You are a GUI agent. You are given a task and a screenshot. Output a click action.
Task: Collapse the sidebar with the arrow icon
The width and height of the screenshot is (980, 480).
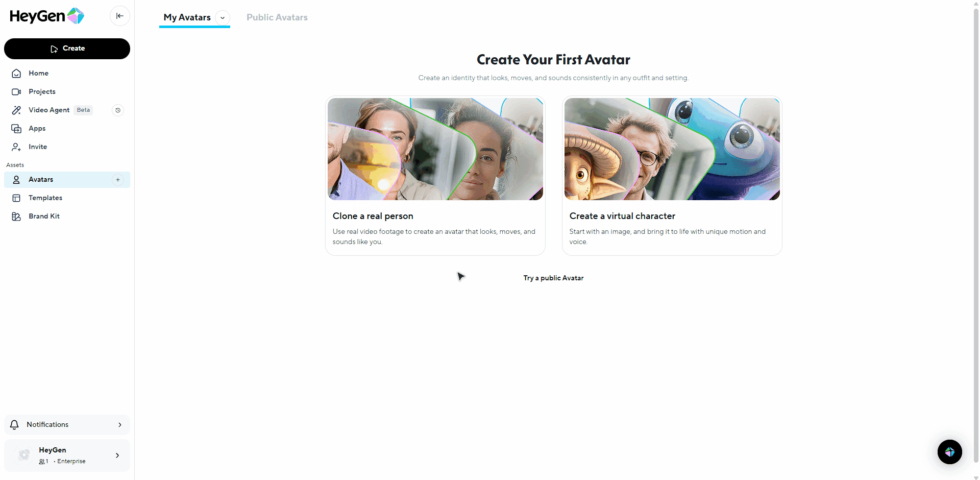120,16
